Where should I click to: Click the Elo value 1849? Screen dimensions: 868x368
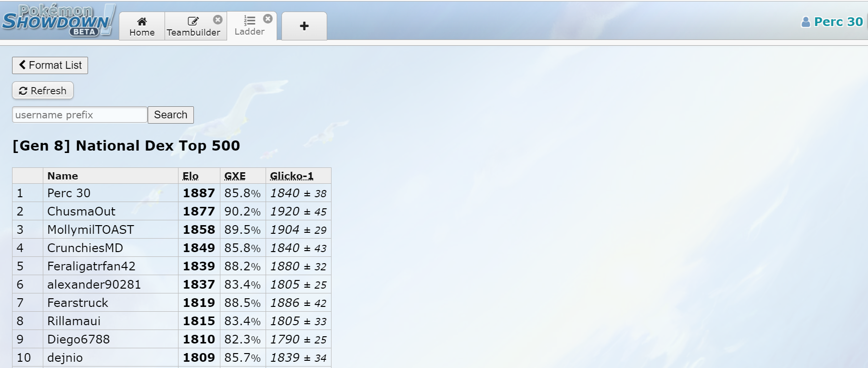[x=199, y=248]
